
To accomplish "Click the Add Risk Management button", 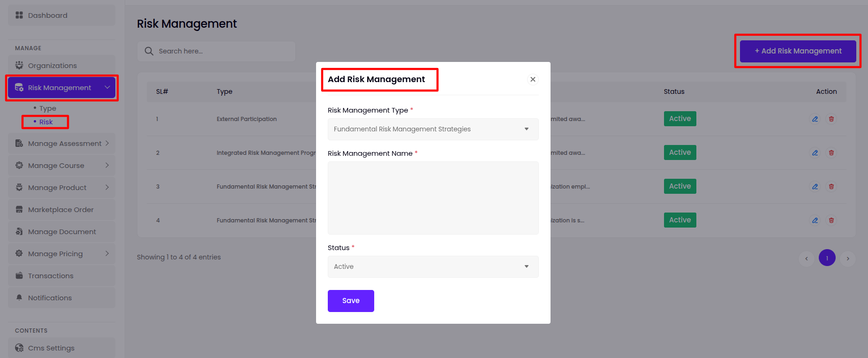I will coord(798,51).
